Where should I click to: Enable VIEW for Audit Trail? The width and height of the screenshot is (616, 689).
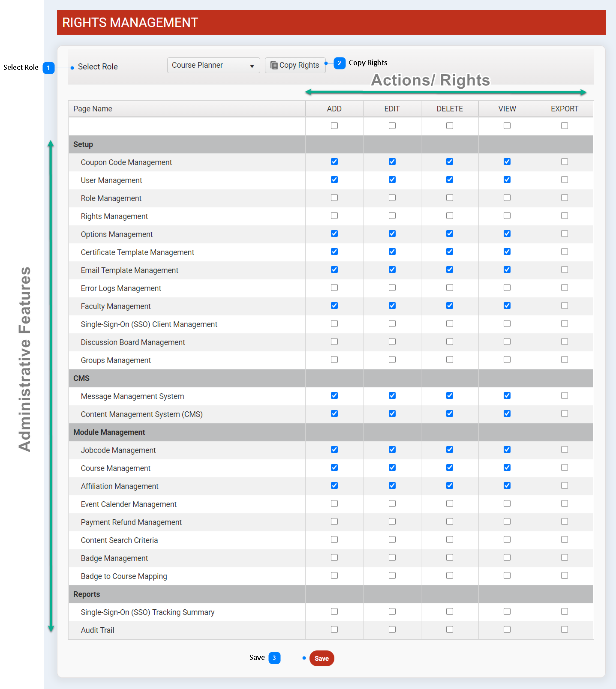(x=507, y=629)
